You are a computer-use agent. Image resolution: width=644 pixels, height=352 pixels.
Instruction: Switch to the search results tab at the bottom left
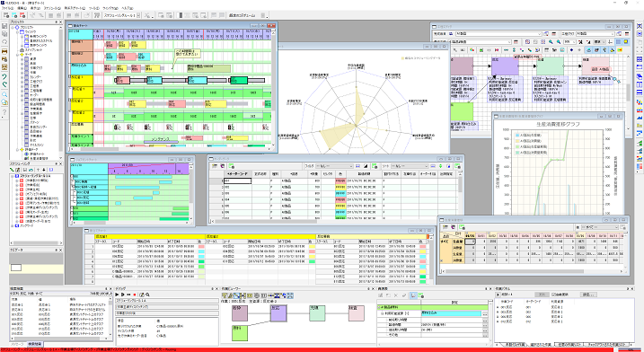[x=34, y=344]
